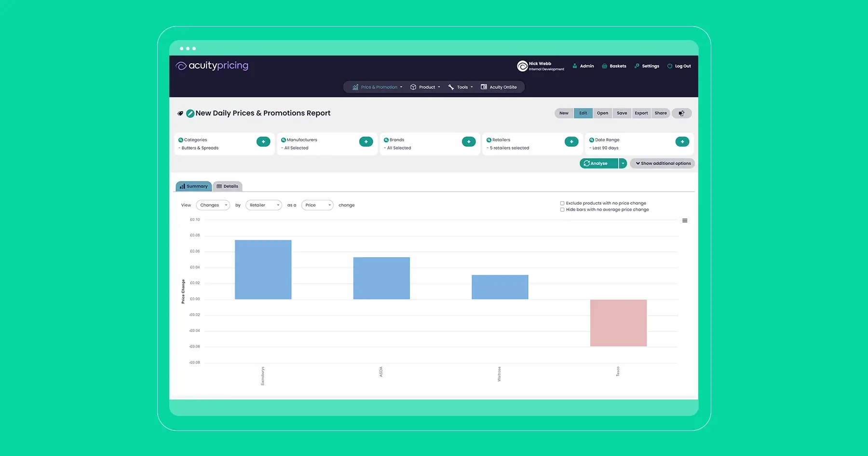Click the Export button
Image resolution: width=868 pixels, height=456 pixels.
(641, 113)
